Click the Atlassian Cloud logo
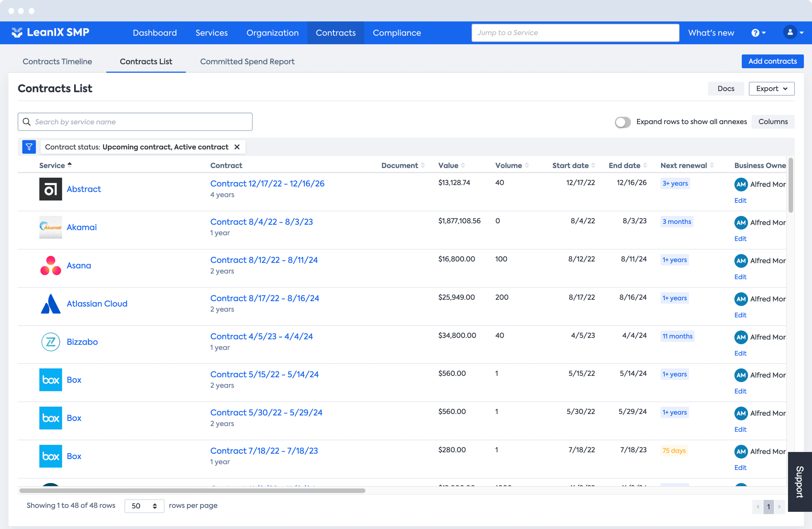 tap(50, 303)
